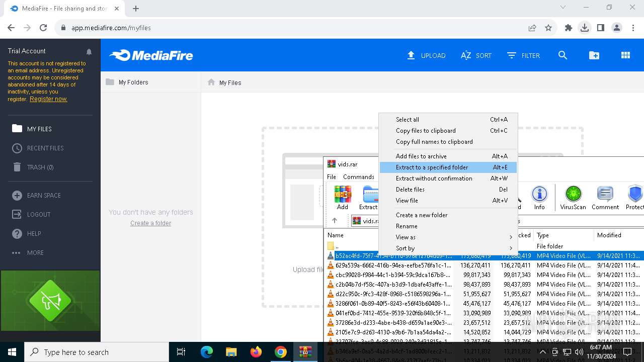Click Windows taskbar search box
The width and height of the screenshot is (644, 362).
pyautogui.click(x=97, y=352)
